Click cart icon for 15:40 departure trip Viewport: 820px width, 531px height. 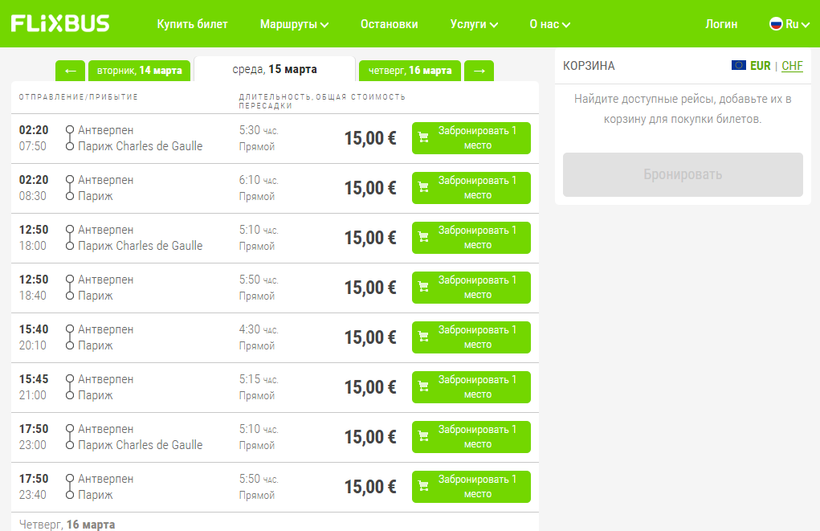[x=423, y=338]
